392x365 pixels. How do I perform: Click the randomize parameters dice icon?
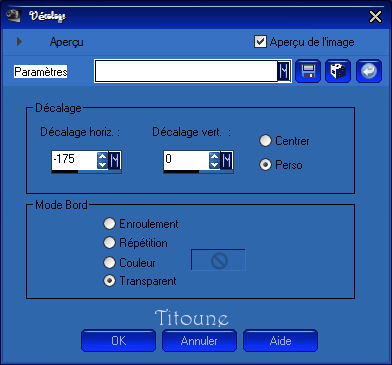click(x=338, y=71)
